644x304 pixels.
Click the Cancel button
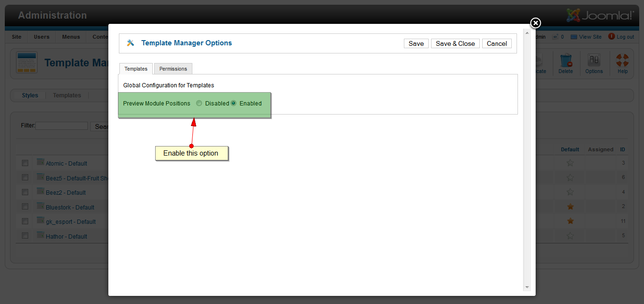tap(496, 43)
